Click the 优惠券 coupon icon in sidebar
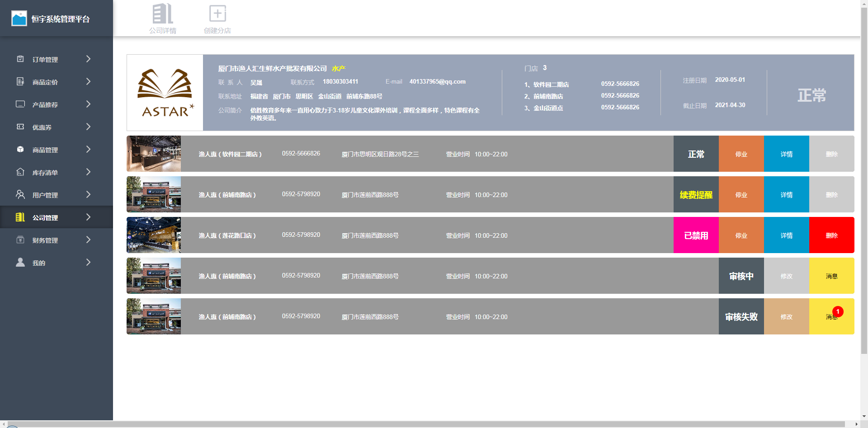This screenshot has height=428, width=868. [x=20, y=127]
